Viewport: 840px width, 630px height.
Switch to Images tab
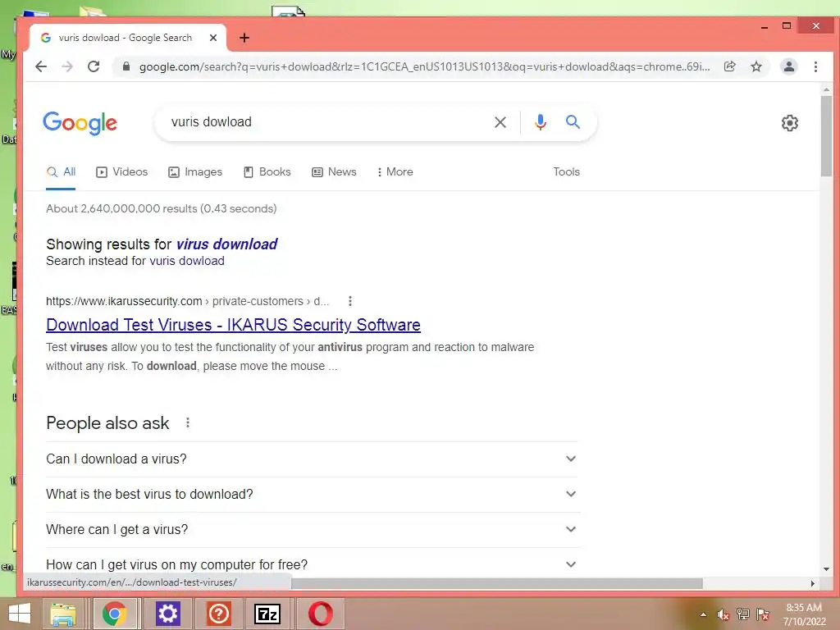click(x=195, y=172)
